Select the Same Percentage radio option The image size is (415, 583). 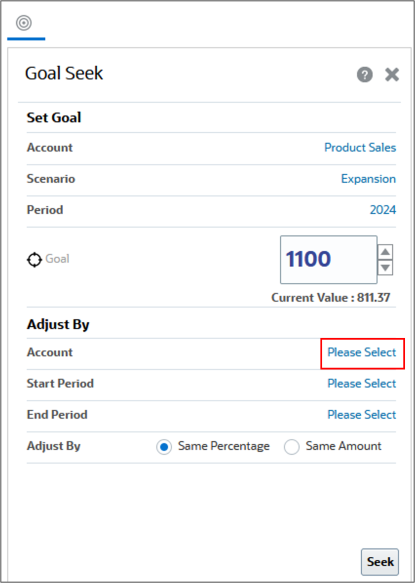(x=164, y=447)
